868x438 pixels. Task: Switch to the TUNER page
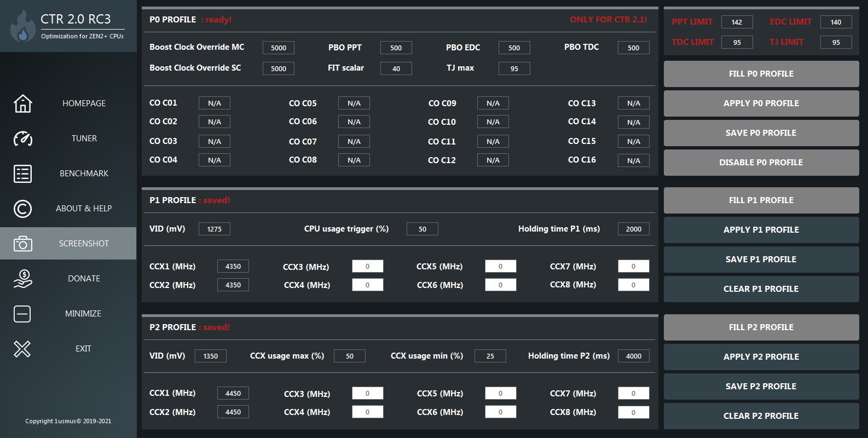[84, 139]
